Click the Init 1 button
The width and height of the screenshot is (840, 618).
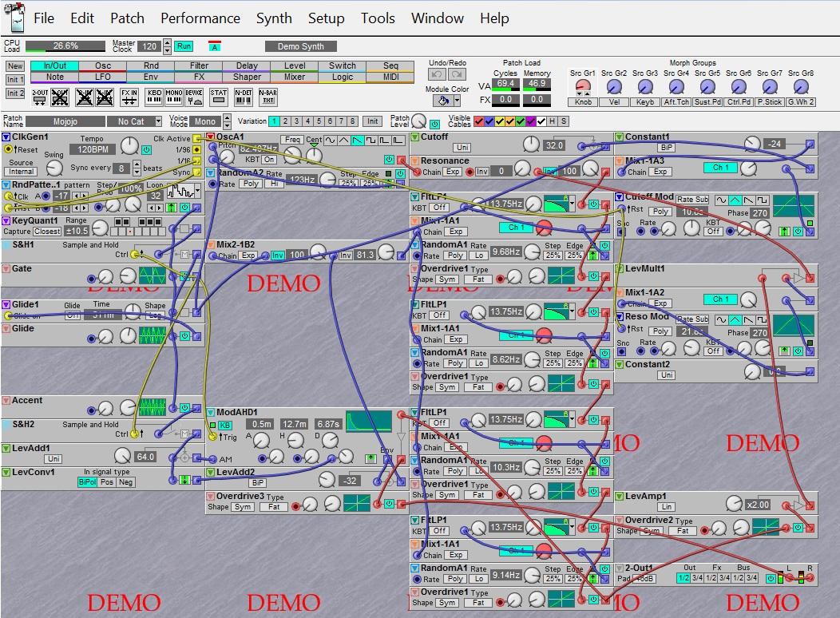click(x=15, y=79)
